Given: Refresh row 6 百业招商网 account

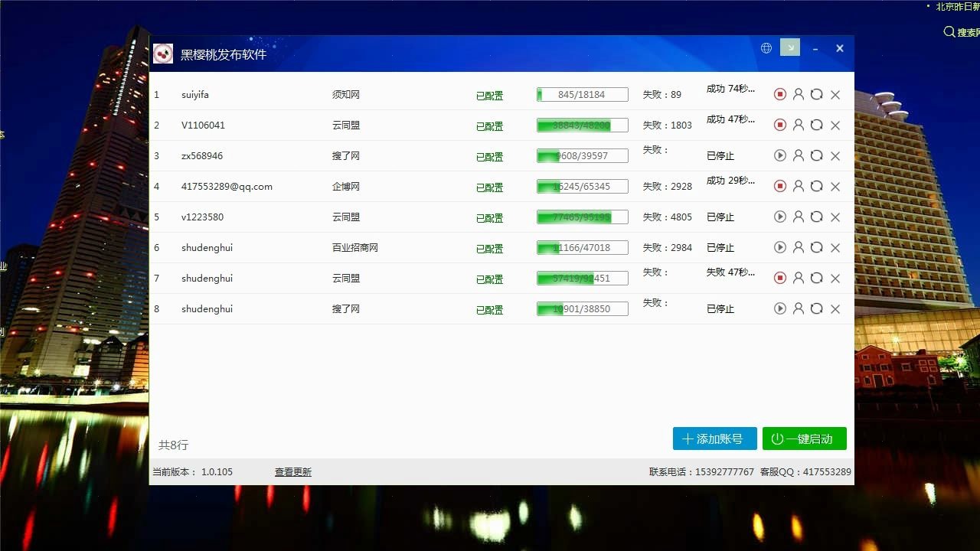Looking at the screenshot, I should pyautogui.click(x=817, y=247).
